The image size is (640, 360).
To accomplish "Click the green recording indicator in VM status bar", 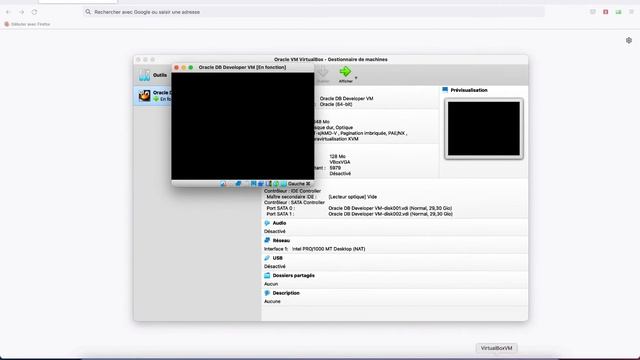I will pos(276,184).
